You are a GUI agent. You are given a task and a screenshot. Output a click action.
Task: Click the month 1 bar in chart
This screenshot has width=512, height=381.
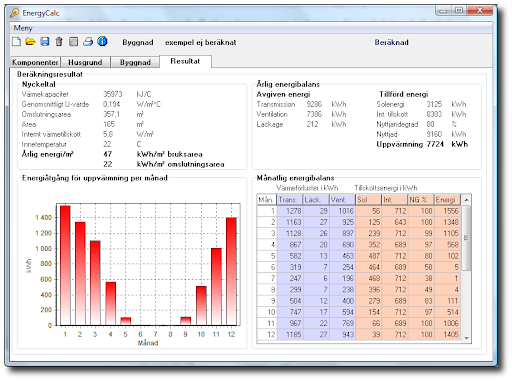click(x=65, y=265)
